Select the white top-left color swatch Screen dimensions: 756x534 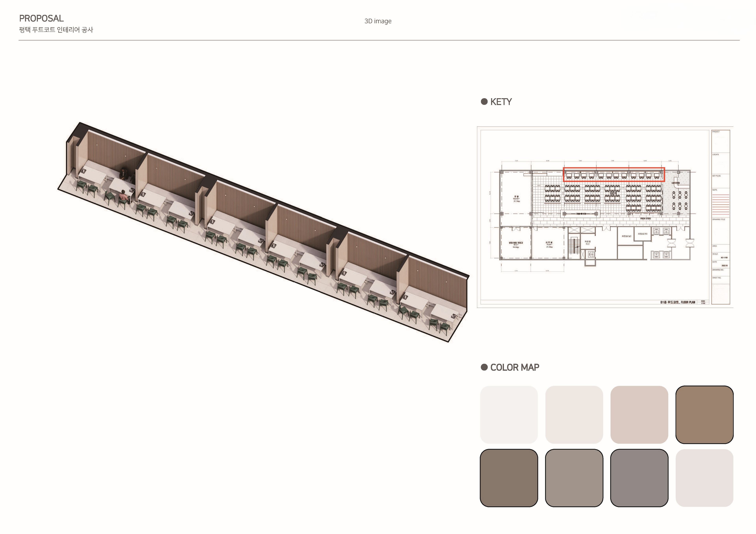point(509,415)
